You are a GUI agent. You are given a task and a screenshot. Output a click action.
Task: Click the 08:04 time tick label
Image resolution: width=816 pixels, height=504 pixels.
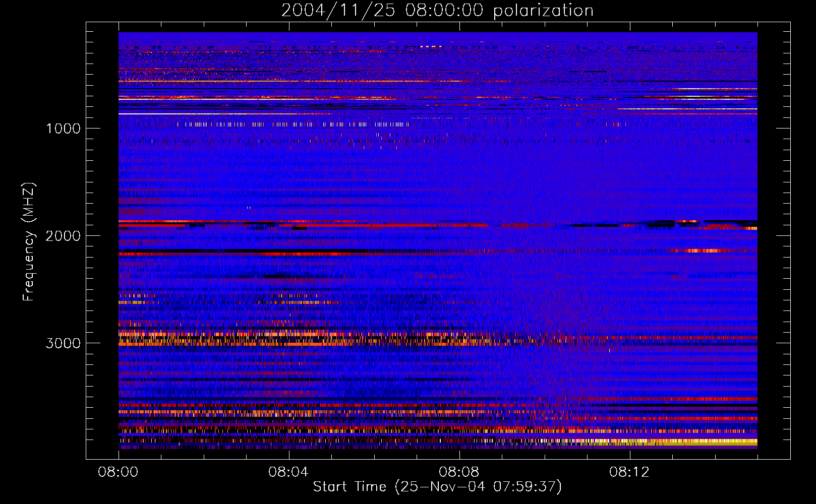point(288,472)
